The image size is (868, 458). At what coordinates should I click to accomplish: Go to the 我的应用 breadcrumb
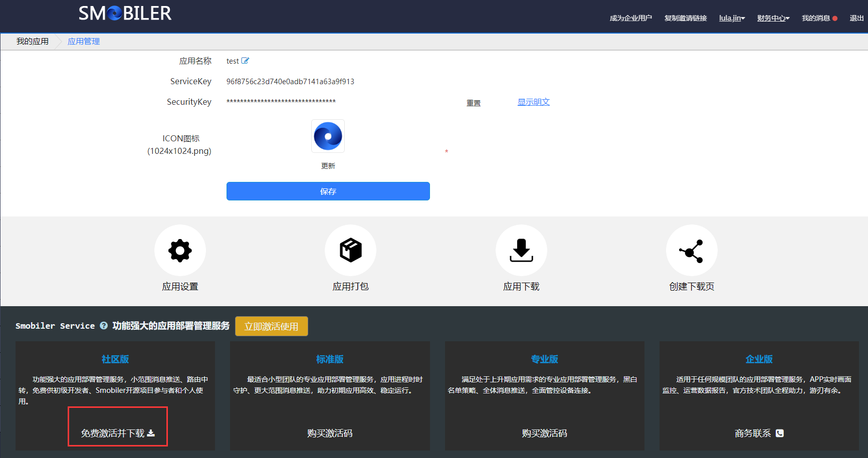pyautogui.click(x=33, y=42)
